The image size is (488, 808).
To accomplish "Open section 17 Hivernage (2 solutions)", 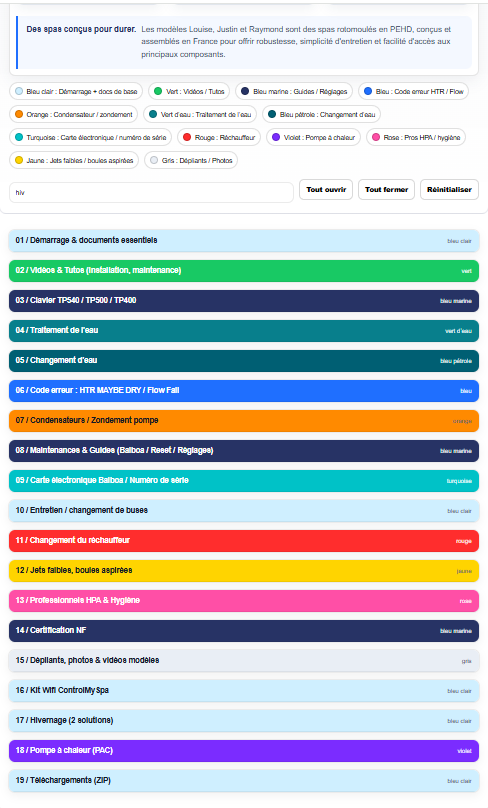I will click(244, 720).
